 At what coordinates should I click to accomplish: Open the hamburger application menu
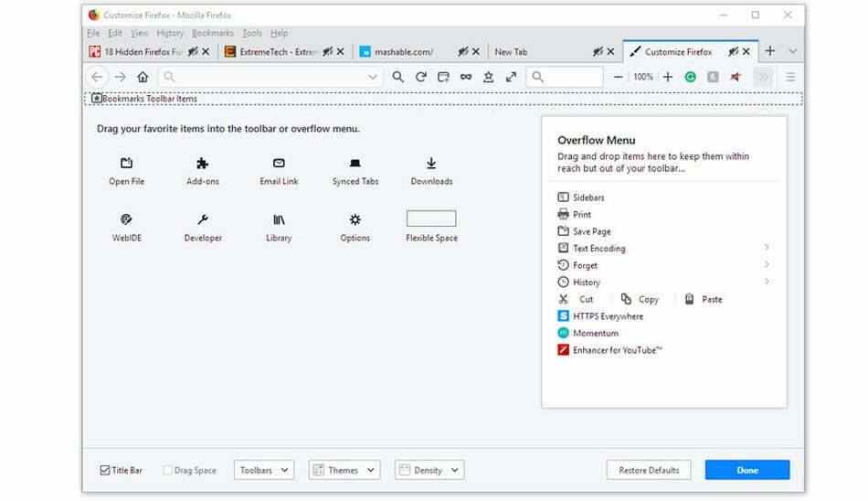[790, 77]
